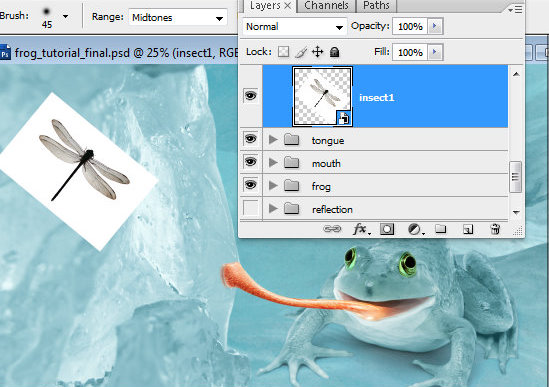Hide the mouth group
This screenshot has width=549, height=387.
pyautogui.click(x=251, y=162)
